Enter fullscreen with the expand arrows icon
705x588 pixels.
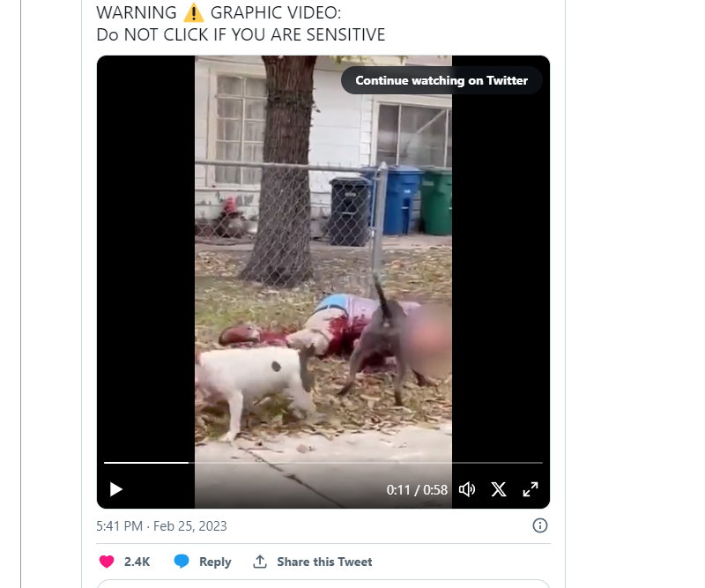point(531,489)
